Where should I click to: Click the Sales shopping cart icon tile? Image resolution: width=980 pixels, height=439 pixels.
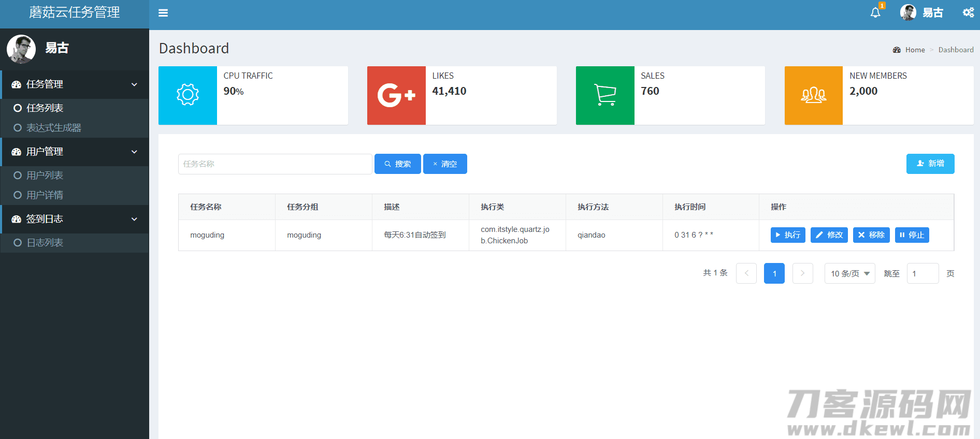[x=605, y=95]
